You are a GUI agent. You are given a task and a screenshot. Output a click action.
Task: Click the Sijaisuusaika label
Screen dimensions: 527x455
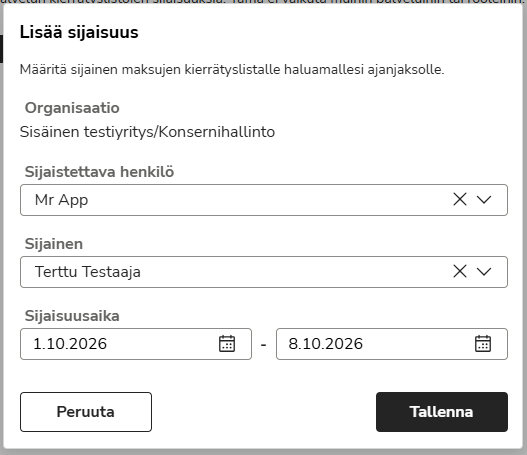72,316
